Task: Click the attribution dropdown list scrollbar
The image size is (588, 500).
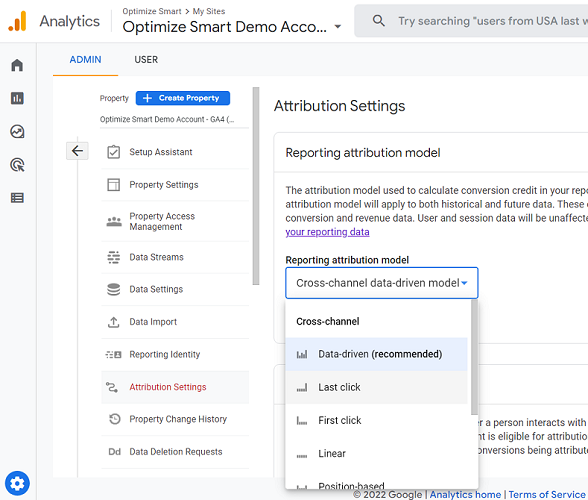Action: 474,357
